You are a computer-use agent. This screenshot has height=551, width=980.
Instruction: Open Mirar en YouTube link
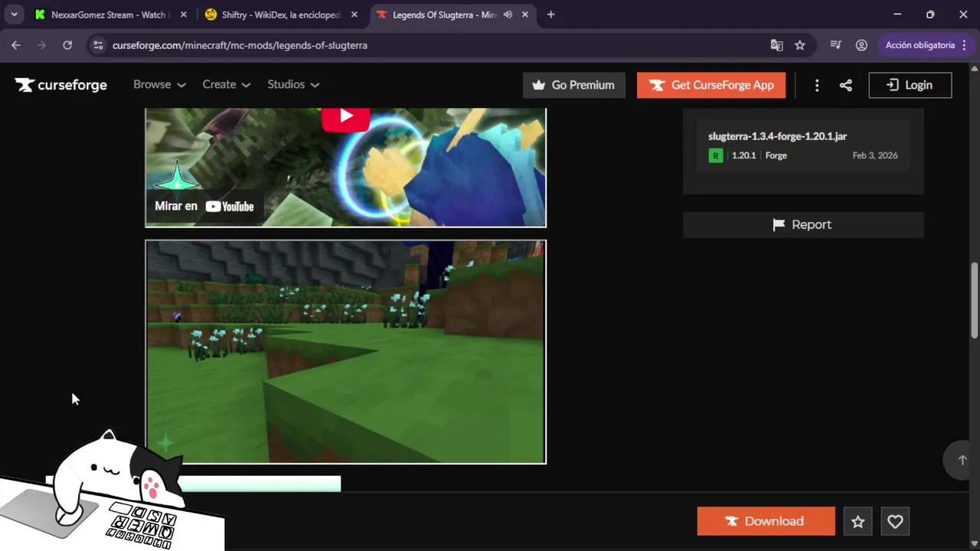click(204, 206)
